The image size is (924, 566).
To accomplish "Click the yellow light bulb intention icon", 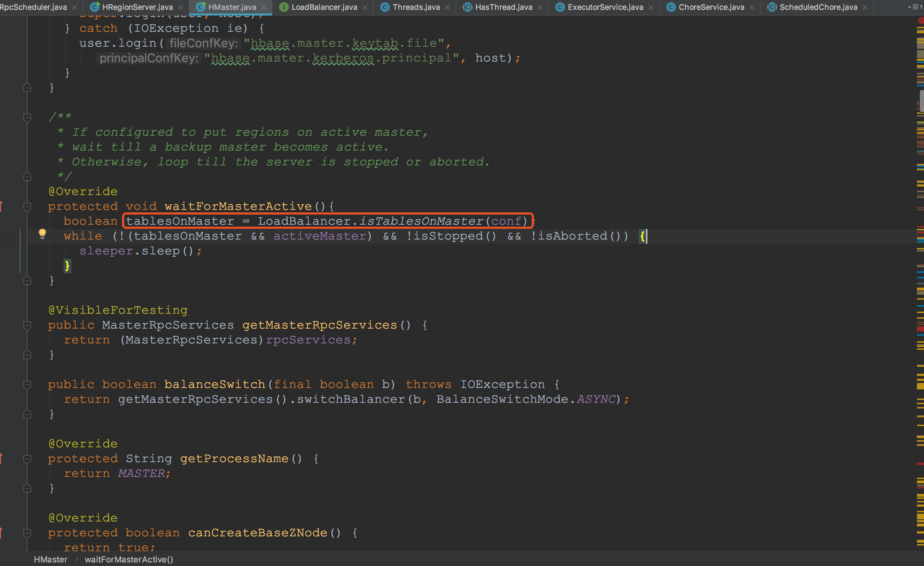I will [x=42, y=233].
